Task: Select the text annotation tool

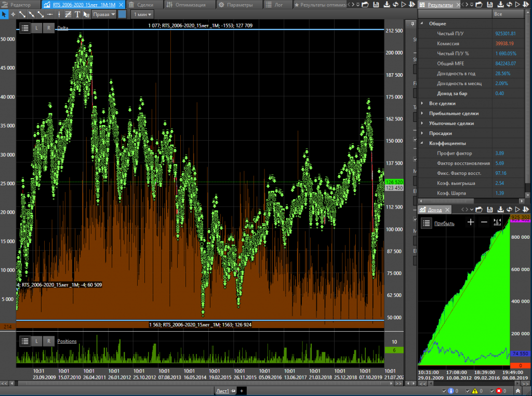Action: pyautogui.click(x=77, y=14)
